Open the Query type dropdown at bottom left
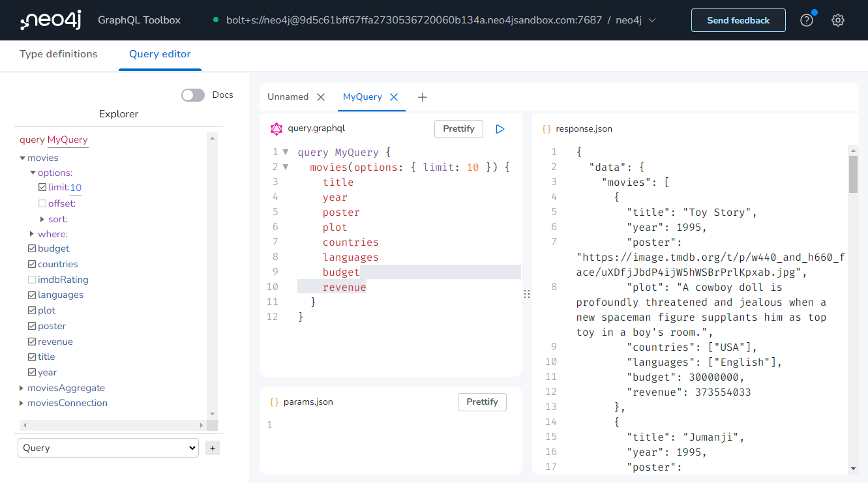The image size is (868, 483). [x=108, y=448]
